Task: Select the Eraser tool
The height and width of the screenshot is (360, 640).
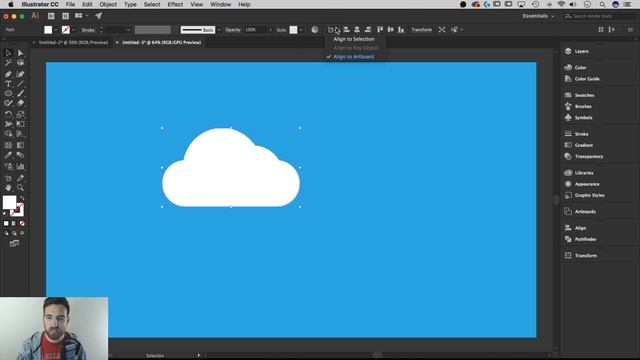Action: pyautogui.click(x=20, y=103)
